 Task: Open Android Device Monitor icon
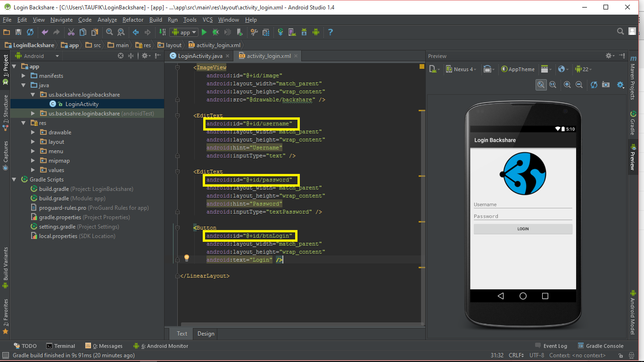pos(316,32)
